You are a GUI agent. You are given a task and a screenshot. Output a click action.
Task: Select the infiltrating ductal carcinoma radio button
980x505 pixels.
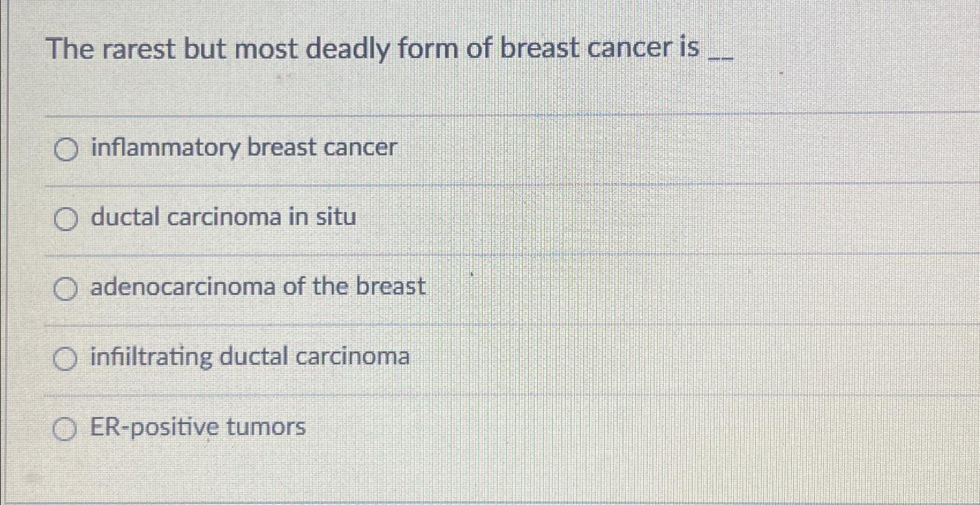66,359
